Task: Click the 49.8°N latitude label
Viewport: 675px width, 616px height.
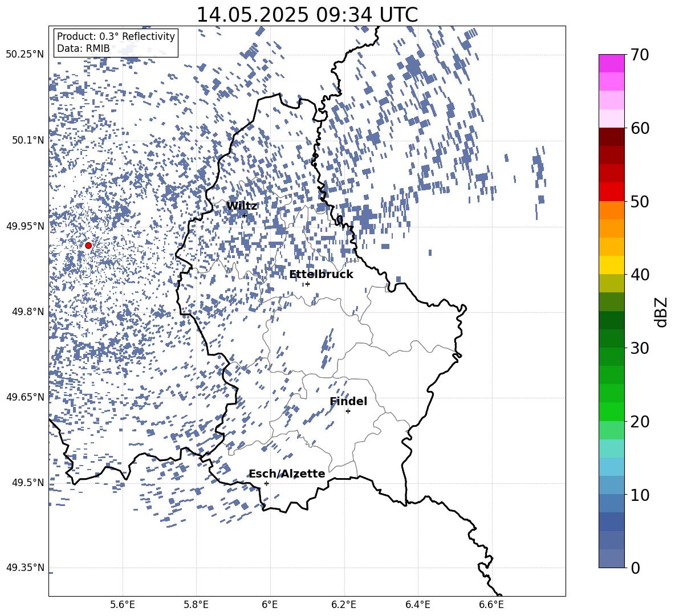Action: [x=29, y=312]
